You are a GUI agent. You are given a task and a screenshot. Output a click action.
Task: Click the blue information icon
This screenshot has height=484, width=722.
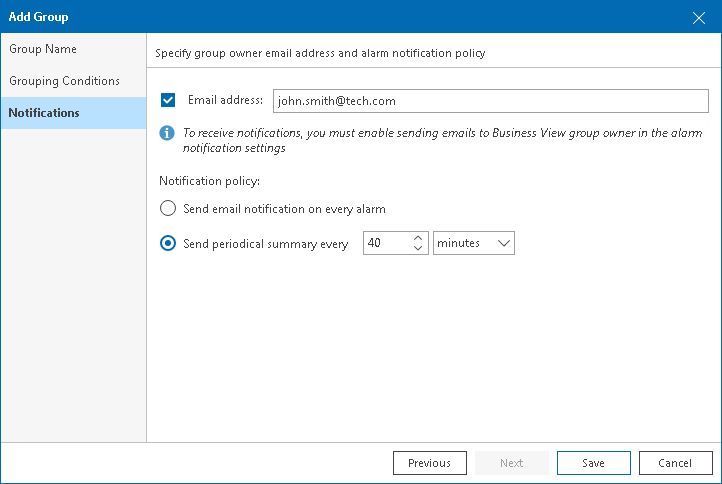pyautogui.click(x=167, y=133)
